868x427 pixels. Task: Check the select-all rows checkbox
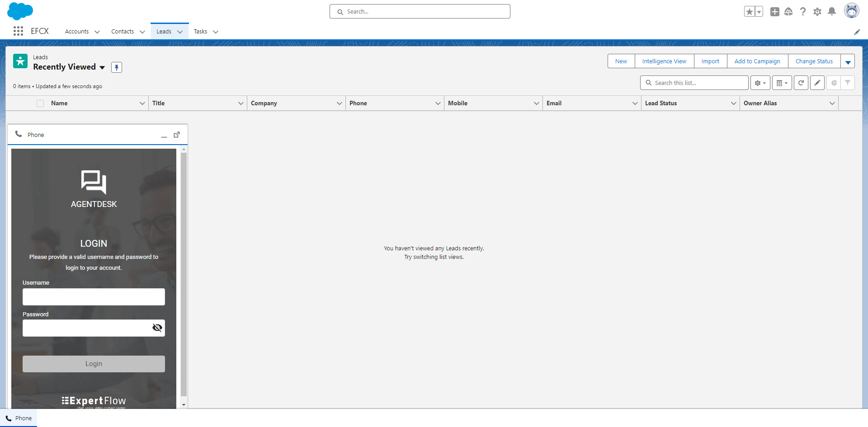coord(40,103)
